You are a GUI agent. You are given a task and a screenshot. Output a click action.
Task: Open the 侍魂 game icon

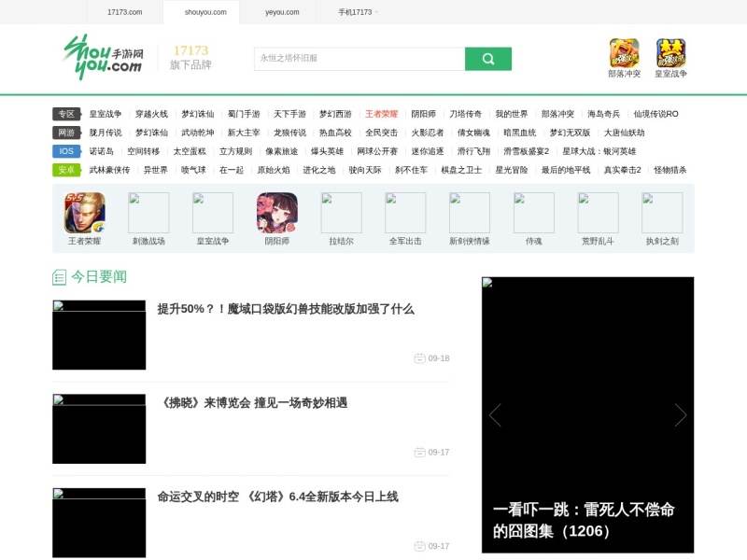tap(533, 213)
